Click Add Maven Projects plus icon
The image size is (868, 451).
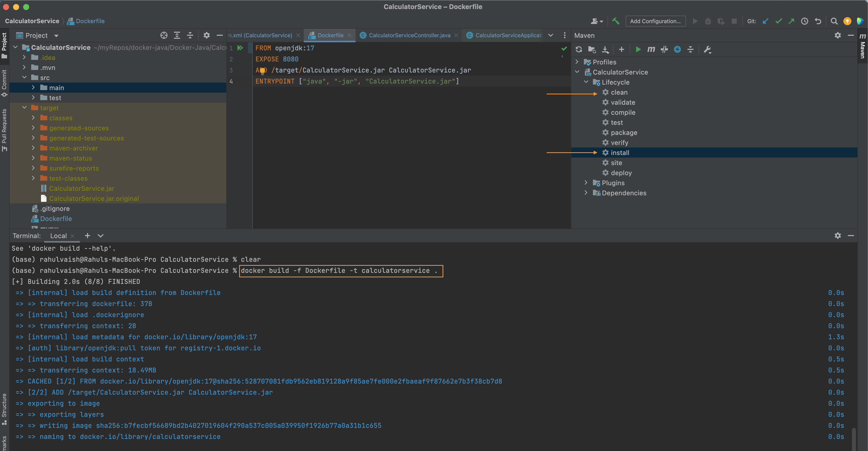click(622, 49)
